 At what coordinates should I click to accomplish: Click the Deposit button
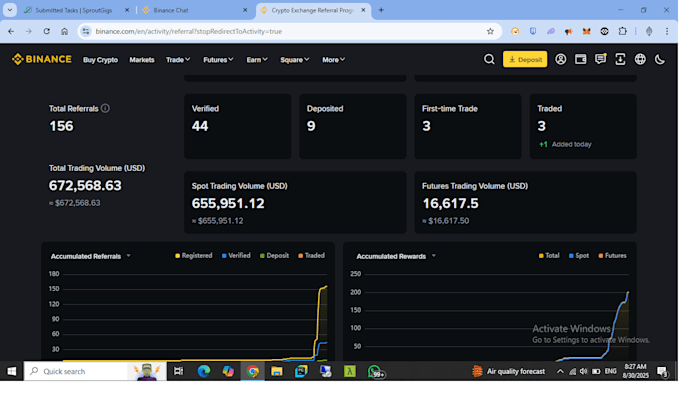(525, 59)
